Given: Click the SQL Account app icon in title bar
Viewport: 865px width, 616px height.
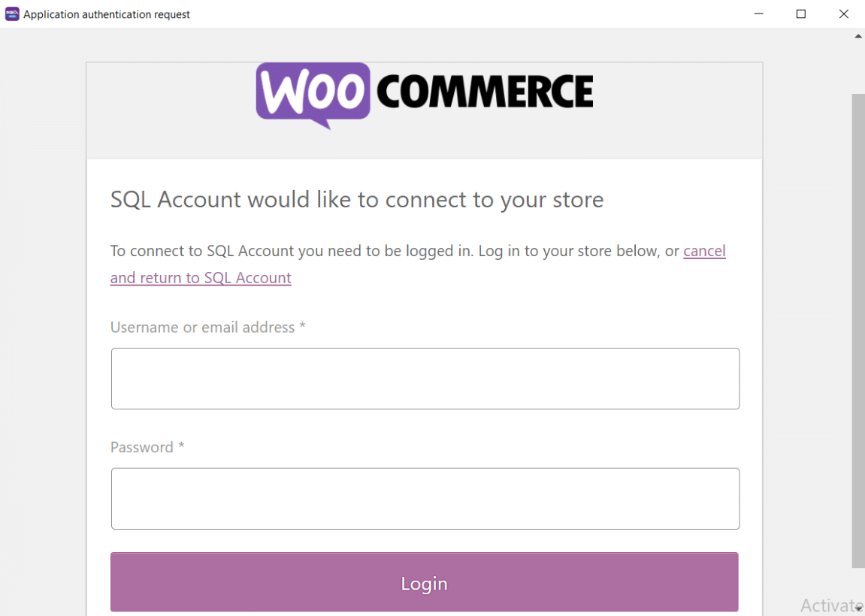Looking at the screenshot, I should point(12,14).
